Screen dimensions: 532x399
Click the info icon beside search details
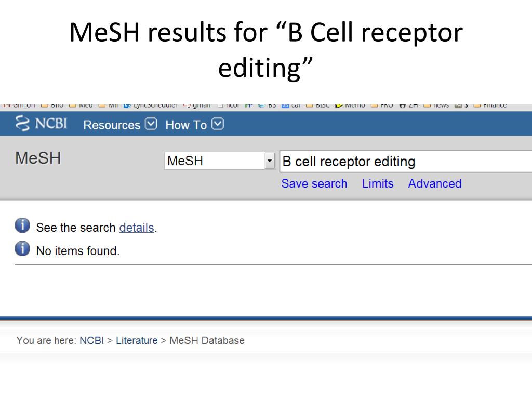tap(22, 225)
